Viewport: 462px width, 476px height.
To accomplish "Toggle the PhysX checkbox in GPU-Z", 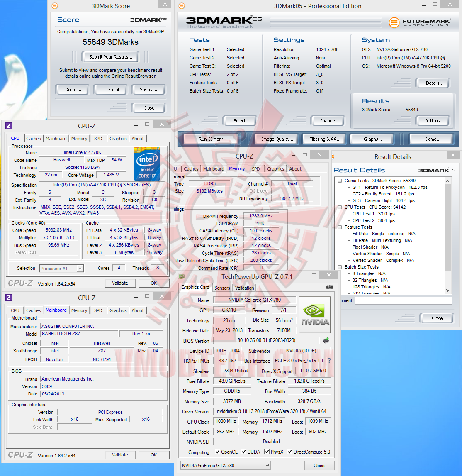I will 267,452.
